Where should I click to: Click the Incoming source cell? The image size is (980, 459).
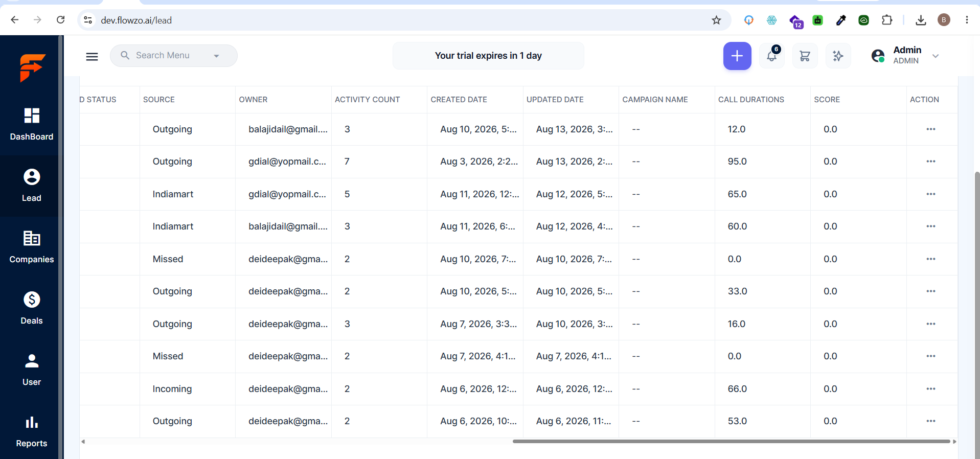pyautogui.click(x=172, y=389)
